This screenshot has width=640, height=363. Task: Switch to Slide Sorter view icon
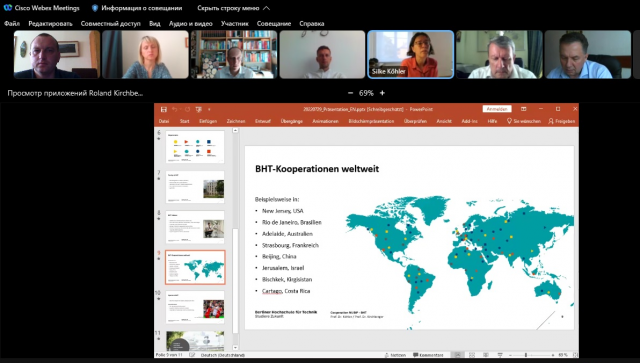click(472, 355)
